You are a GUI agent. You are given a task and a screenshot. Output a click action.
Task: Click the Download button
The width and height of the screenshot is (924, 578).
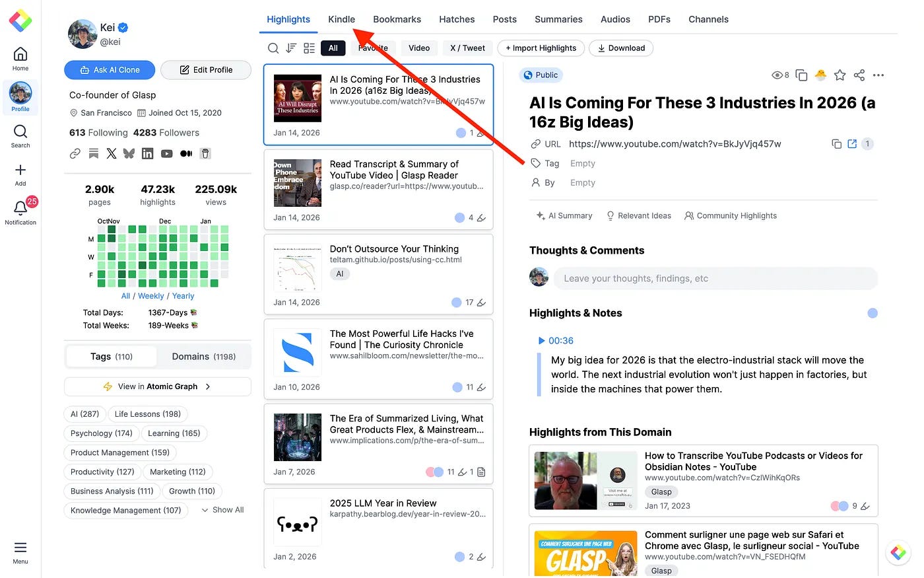(621, 48)
